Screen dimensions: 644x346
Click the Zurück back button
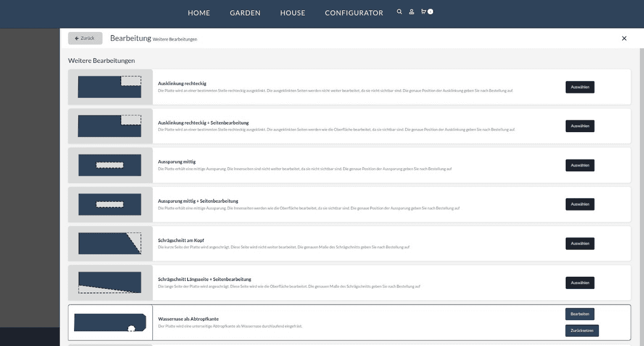[x=85, y=39]
